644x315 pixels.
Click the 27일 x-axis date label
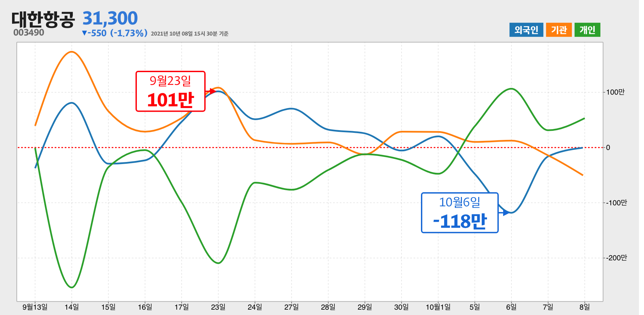point(291,307)
